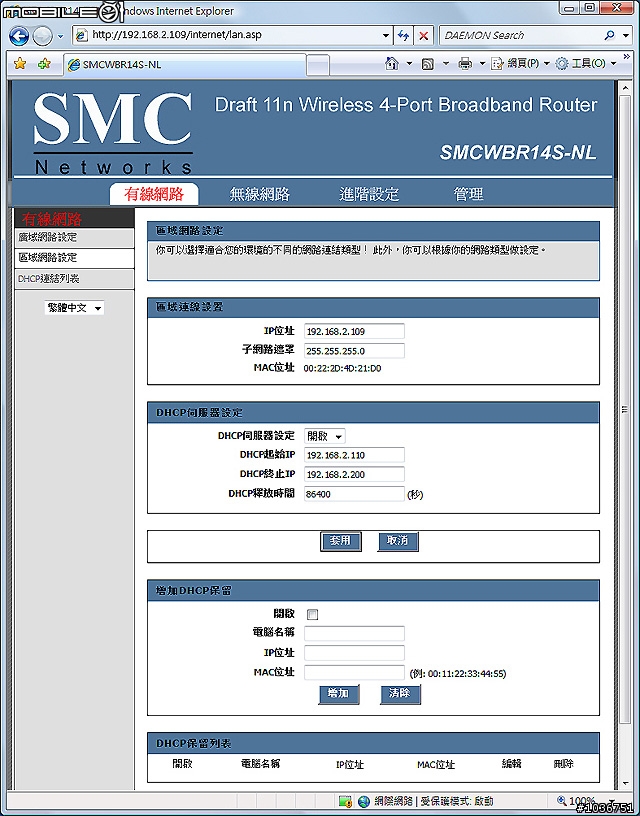
Task: Click the browser Back arrow button
Action: coord(19,36)
